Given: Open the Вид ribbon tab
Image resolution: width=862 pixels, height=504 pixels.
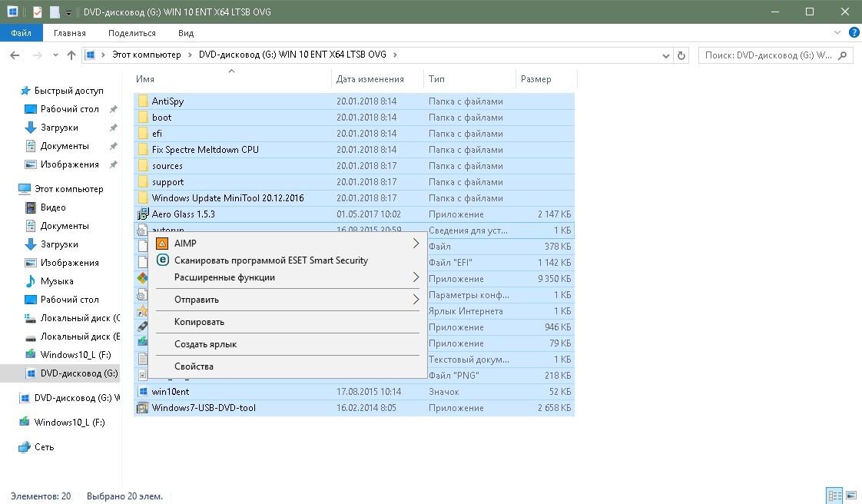Looking at the screenshot, I should click(186, 33).
